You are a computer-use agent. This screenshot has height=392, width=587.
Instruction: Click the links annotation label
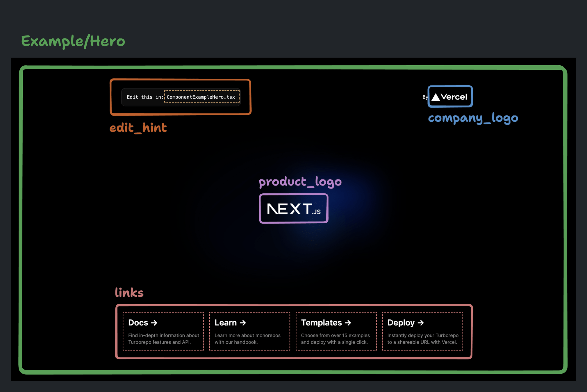(x=129, y=293)
